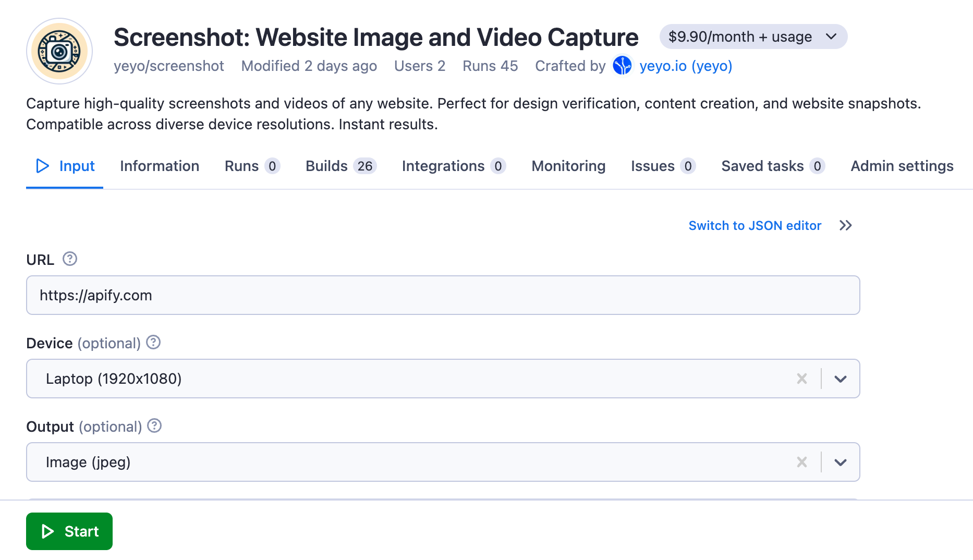Click the URL help question mark icon

tap(70, 258)
